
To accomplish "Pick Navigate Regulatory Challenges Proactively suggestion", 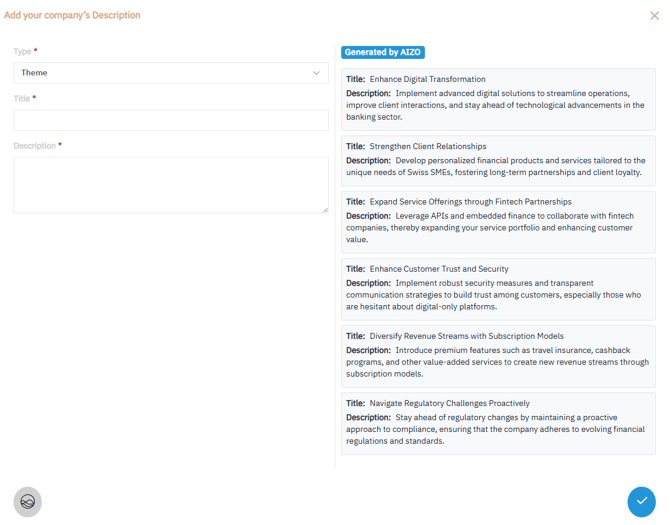I will point(498,422).
